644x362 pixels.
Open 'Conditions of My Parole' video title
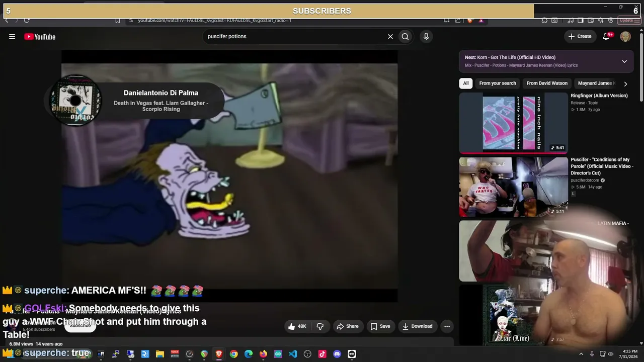602,166
